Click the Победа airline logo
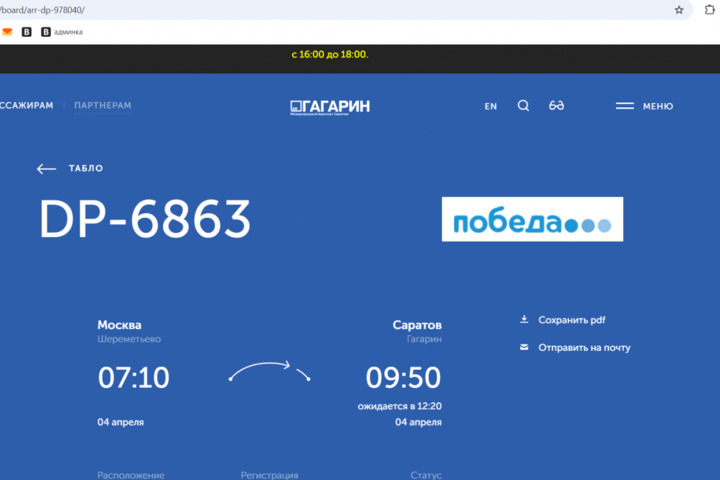 coord(532,219)
